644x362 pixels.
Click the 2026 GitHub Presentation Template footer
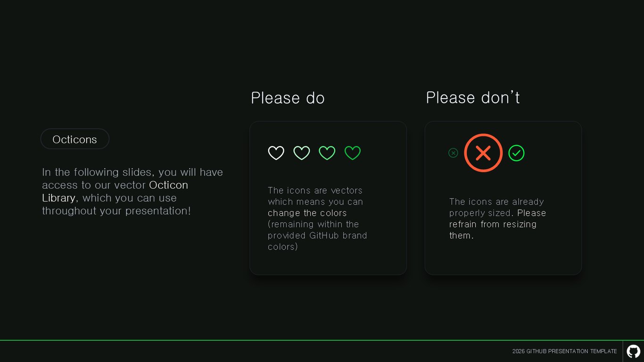[x=564, y=351]
